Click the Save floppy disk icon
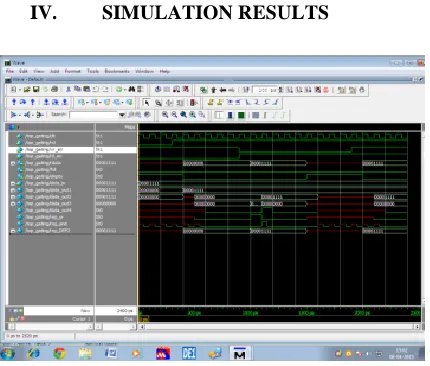430x366 pixels. pyautogui.click(x=36, y=89)
